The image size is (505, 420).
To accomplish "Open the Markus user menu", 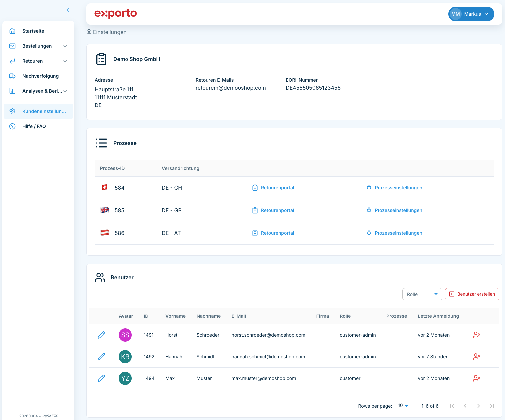I will tap(471, 14).
